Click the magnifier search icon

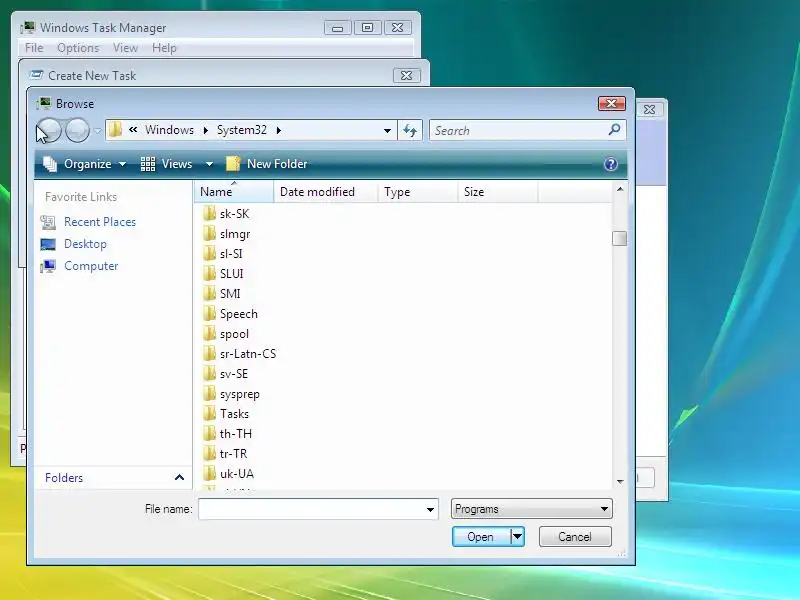point(614,130)
